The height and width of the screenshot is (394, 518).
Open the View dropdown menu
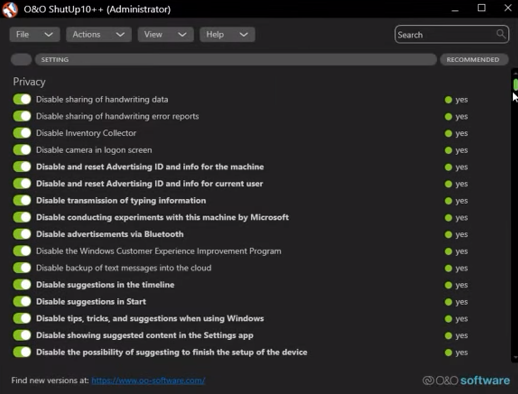point(166,35)
